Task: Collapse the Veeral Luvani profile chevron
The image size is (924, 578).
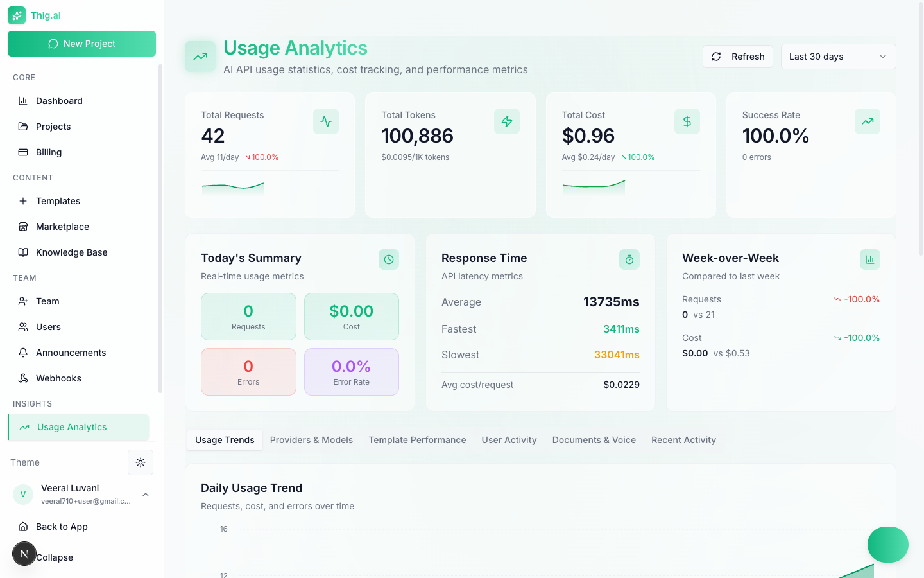Action: coord(146,495)
